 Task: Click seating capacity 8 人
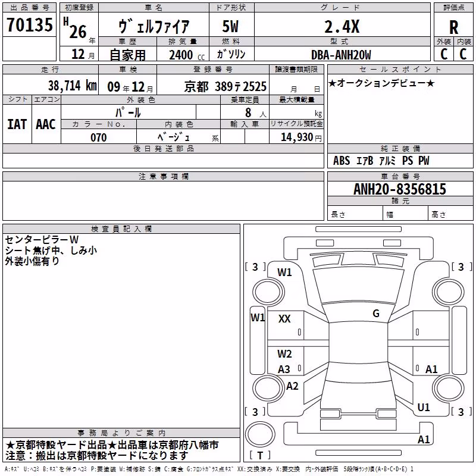(x=256, y=112)
